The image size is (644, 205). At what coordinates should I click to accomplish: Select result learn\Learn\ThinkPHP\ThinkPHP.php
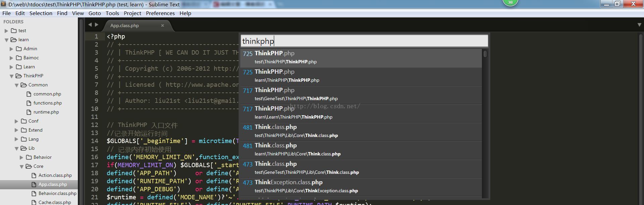361,113
